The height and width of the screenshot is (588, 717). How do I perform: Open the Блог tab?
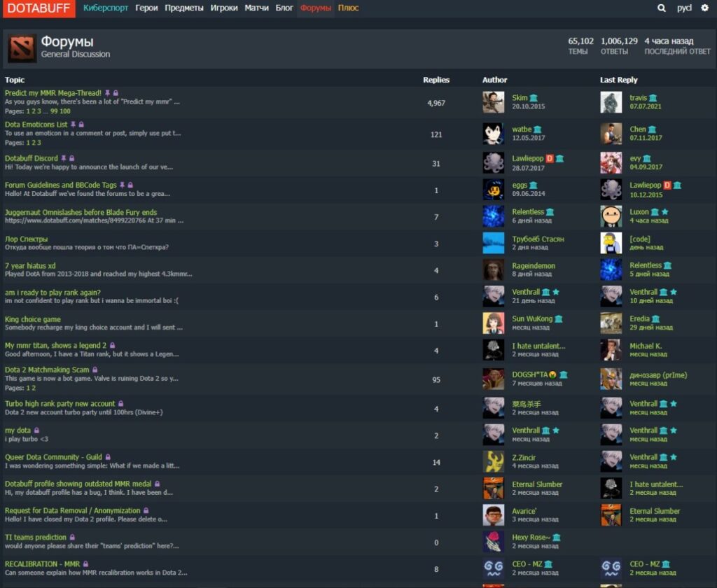(284, 8)
